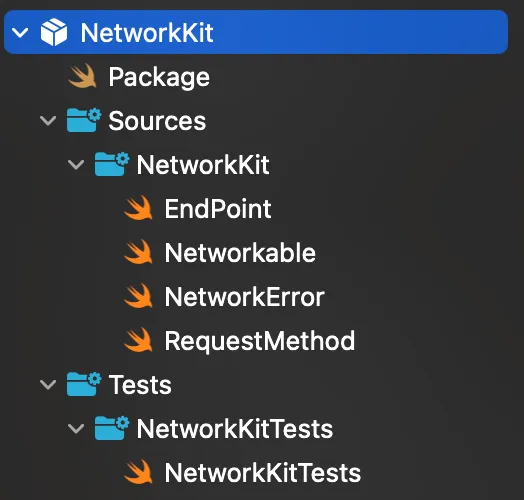This screenshot has width=524, height=500.
Task: Click the Networkable swift icon
Action: (138, 252)
